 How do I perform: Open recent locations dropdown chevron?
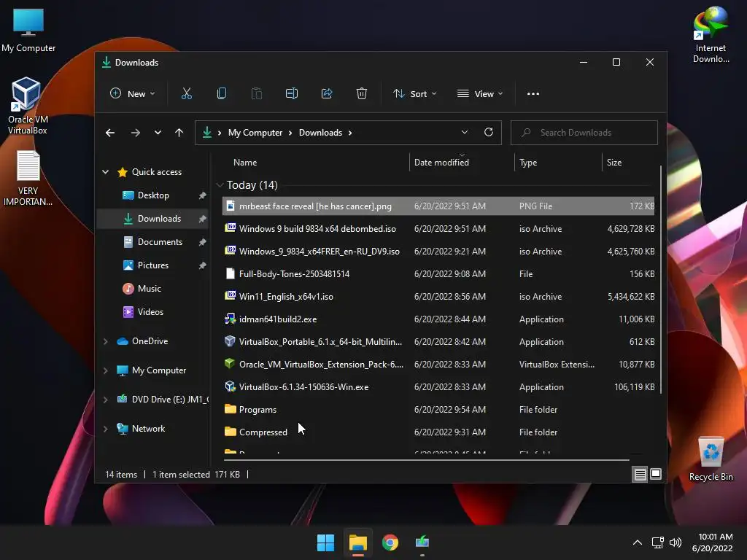[158, 133]
